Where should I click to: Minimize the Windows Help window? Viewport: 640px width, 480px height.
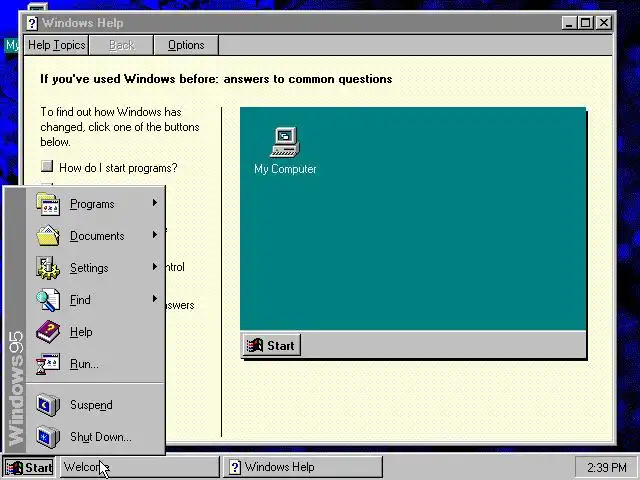569,23
